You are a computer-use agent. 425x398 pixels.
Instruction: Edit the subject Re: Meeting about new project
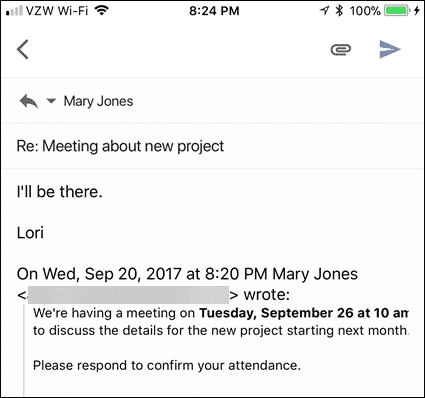[120, 146]
